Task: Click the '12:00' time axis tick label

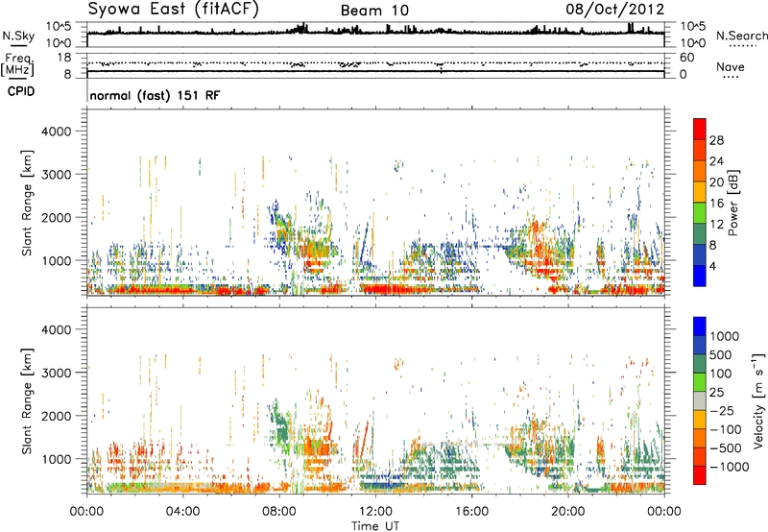Action: (375, 512)
